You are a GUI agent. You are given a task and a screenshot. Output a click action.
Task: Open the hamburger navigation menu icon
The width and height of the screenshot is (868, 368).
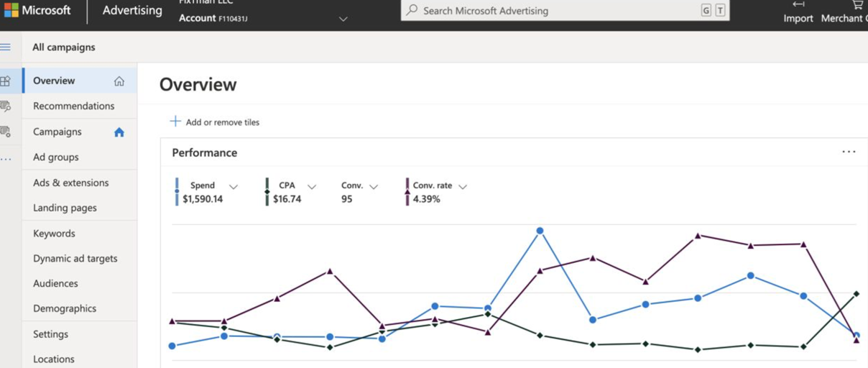6,47
